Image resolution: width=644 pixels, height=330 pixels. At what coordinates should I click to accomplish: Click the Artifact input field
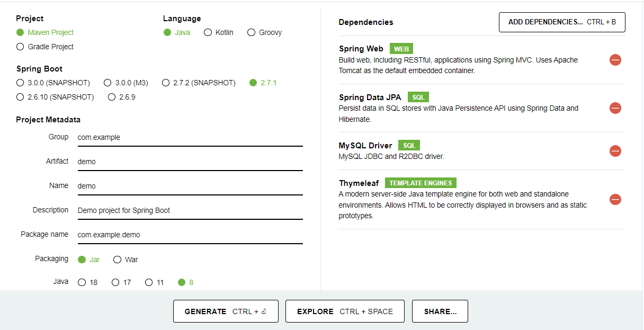point(190,162)
